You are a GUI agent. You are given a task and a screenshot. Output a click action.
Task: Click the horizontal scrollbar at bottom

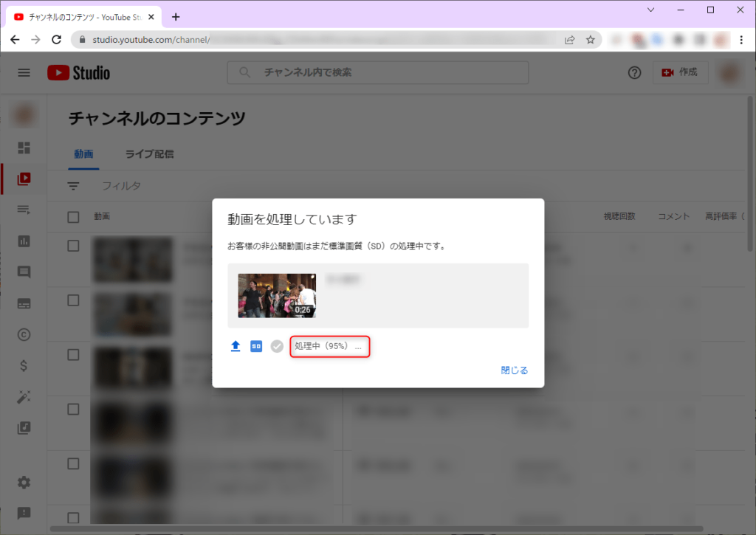377,529
